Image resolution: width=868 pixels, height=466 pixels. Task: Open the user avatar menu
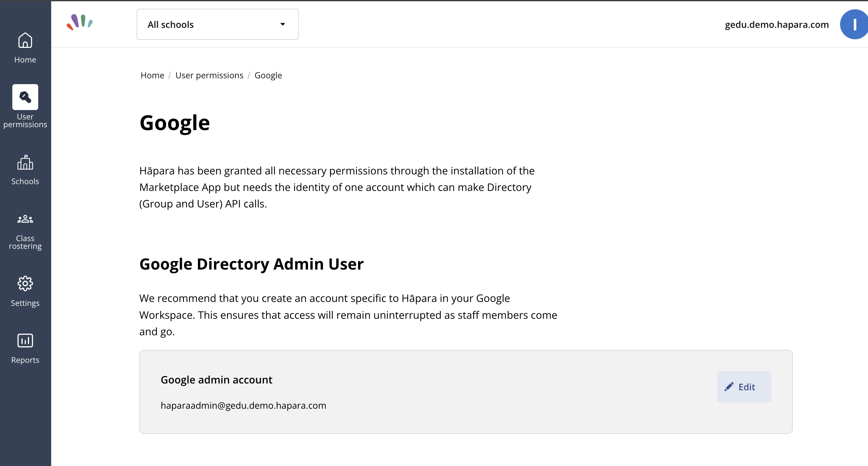[854, 24]
